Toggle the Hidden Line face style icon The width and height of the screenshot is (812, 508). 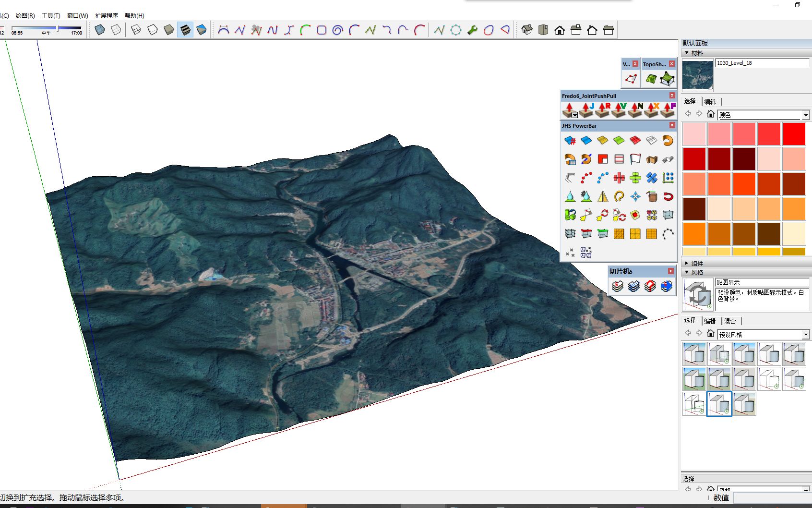[153, 30]
